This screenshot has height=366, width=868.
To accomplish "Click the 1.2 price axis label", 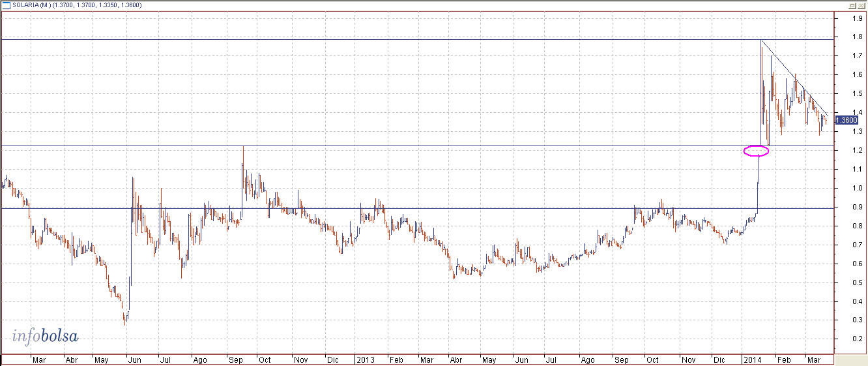I will click(x=857, y=151).
